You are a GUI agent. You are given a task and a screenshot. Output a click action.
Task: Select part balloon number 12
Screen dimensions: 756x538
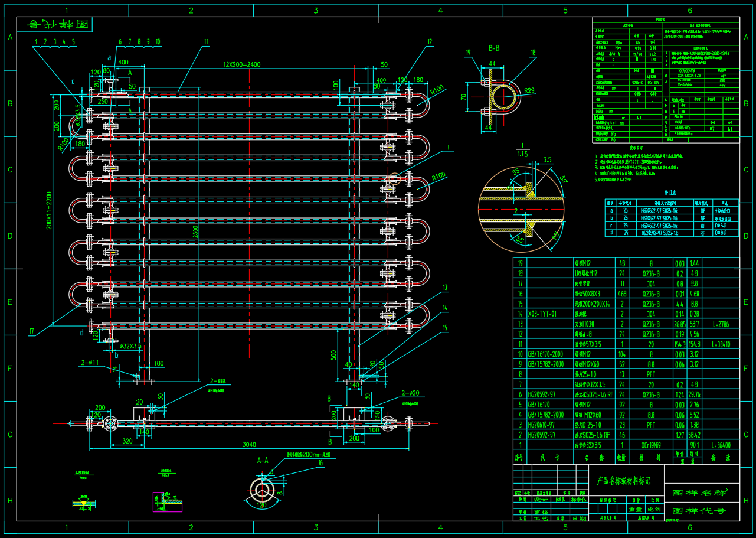coord(429,42)
